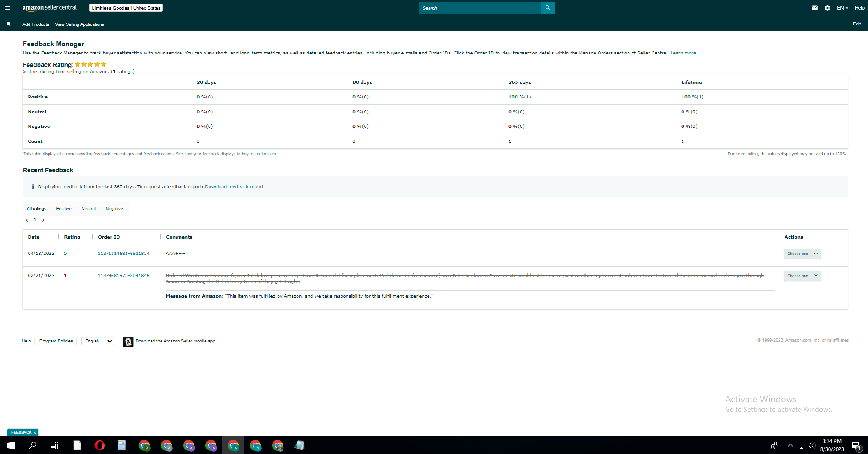Open the English language select in the footer
868x454 pixels.
point(98,341)
